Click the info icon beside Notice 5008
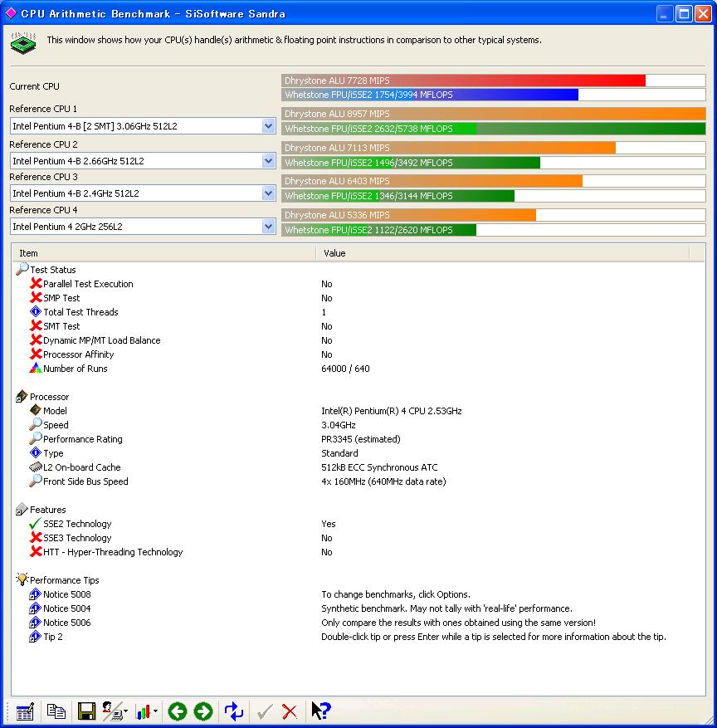717x728 pixels. pyautogui.click(x=36, y=594)
